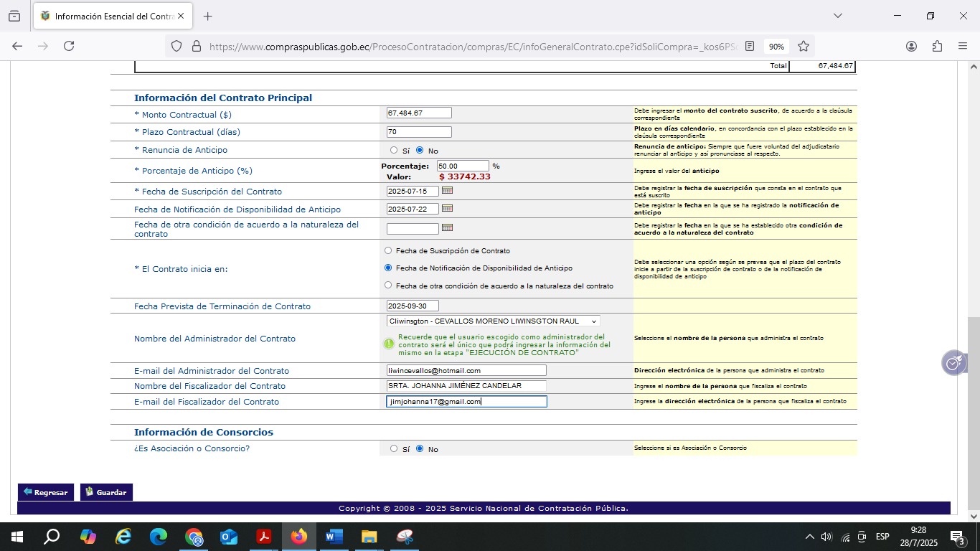980x551 pixels.
Task: Choose Fecha de Suscripción de Contrato option
Action: (x=389, y=251)
